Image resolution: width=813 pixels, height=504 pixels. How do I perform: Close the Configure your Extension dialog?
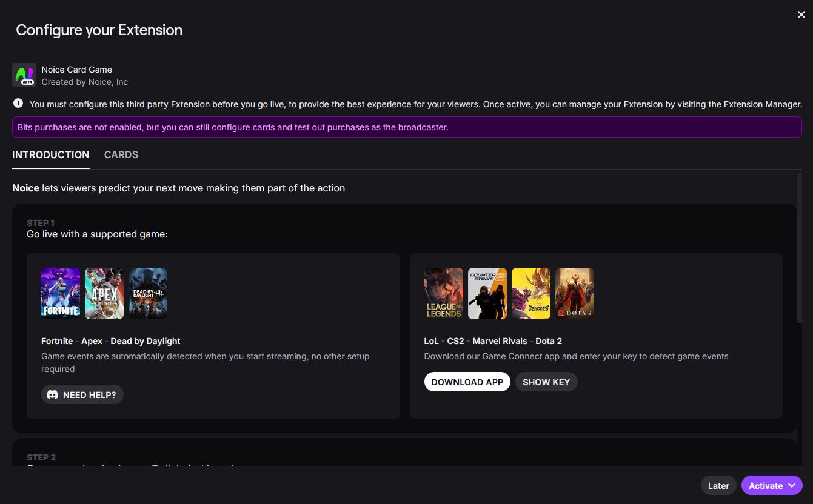pyautogui.click(x=801, y=15)
